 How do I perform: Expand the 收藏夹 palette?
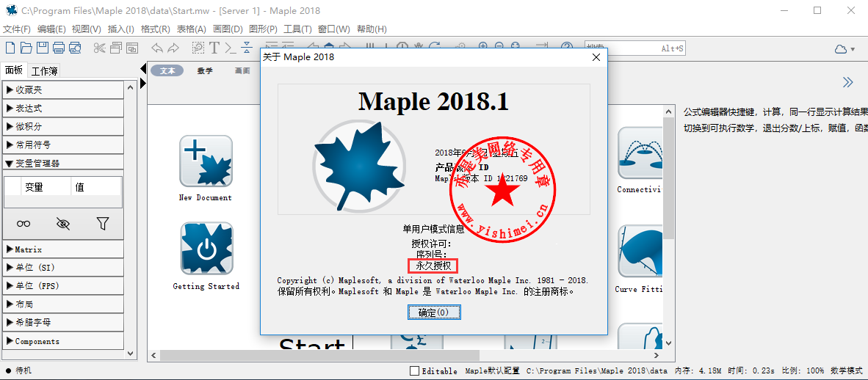coord(63,89)
